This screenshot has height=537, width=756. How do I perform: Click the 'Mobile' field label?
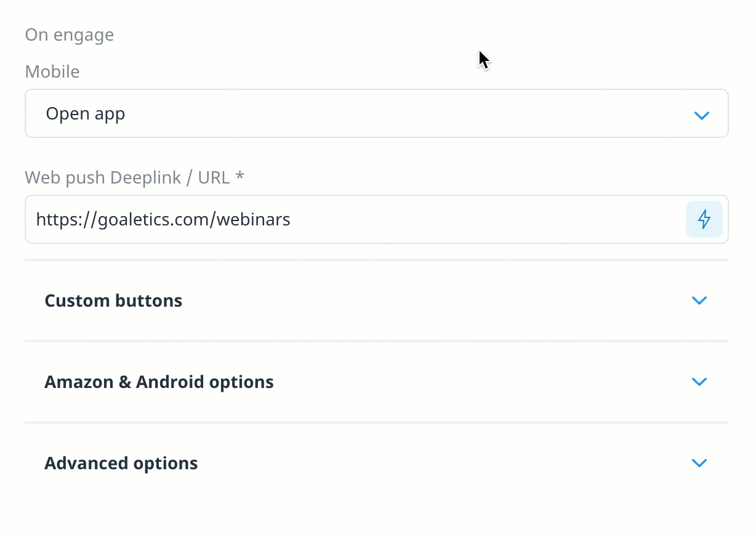(x=52, y=71)
